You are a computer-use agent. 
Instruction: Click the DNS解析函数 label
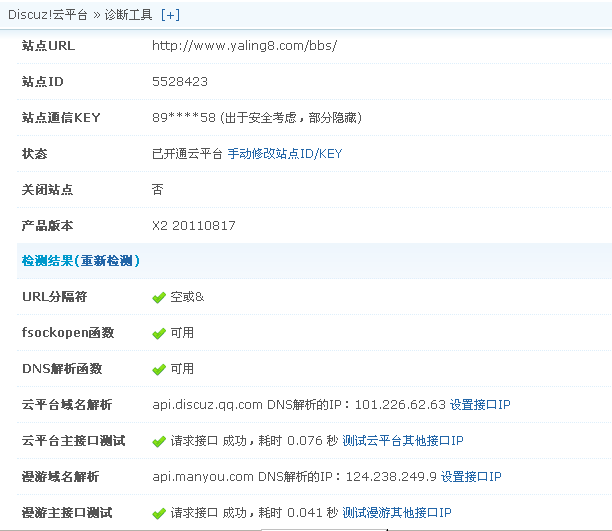62,369
